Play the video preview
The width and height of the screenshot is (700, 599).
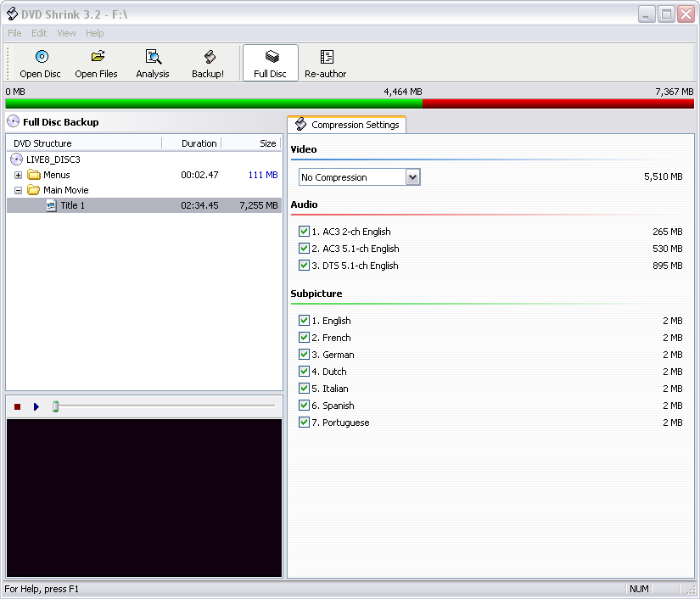tap(36, 406)
